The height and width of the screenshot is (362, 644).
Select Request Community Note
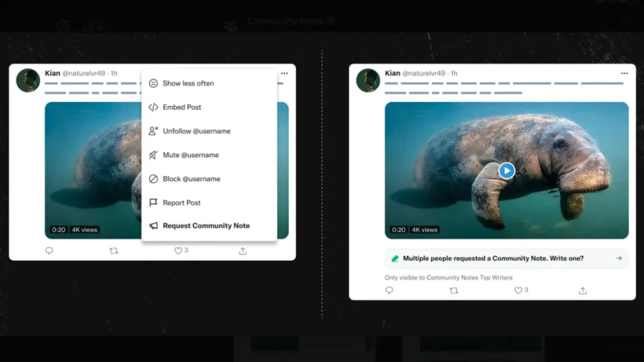206,225
